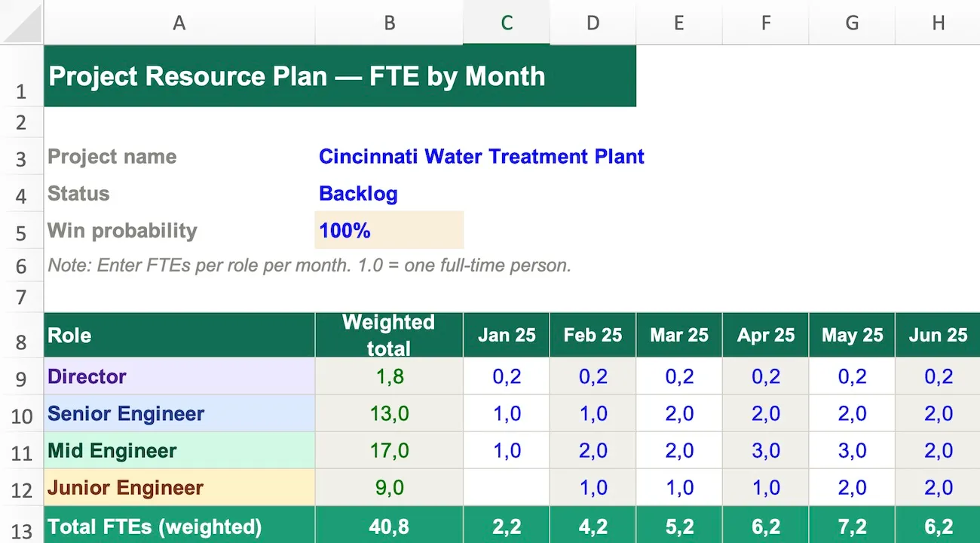The height and width of the screenshot is (543, 980).
Task: Select the row 13 header
Action: click(x=22, y=529)
